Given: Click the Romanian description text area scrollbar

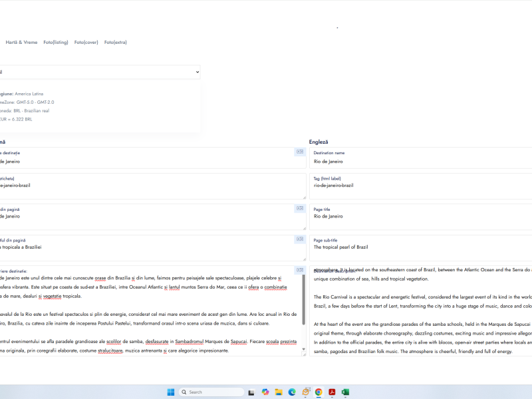Looking at the screenshot, I should coord(304,299).
